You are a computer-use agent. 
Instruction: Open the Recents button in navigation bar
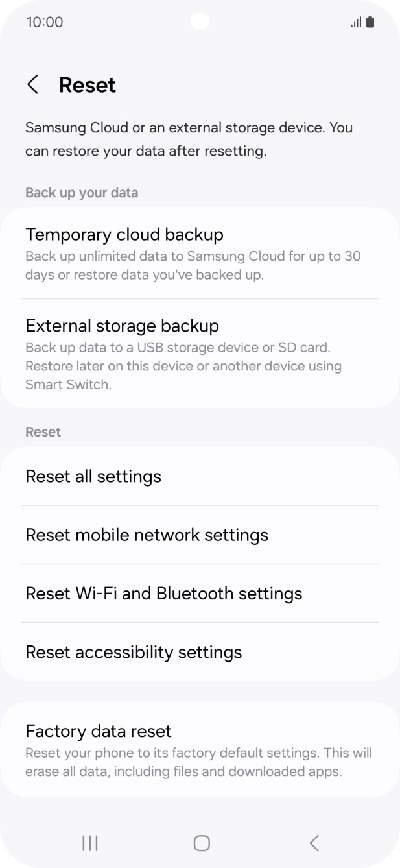coord(89,843)
